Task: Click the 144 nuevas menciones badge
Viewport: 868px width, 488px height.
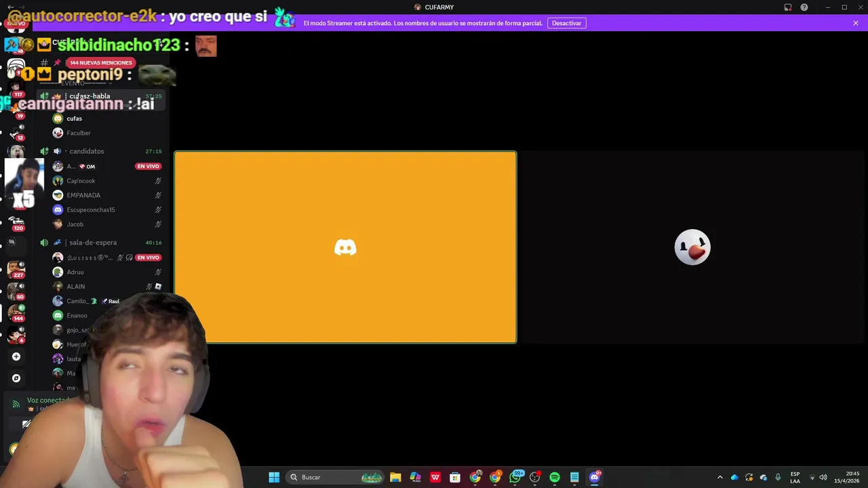Action: [100, 62]
